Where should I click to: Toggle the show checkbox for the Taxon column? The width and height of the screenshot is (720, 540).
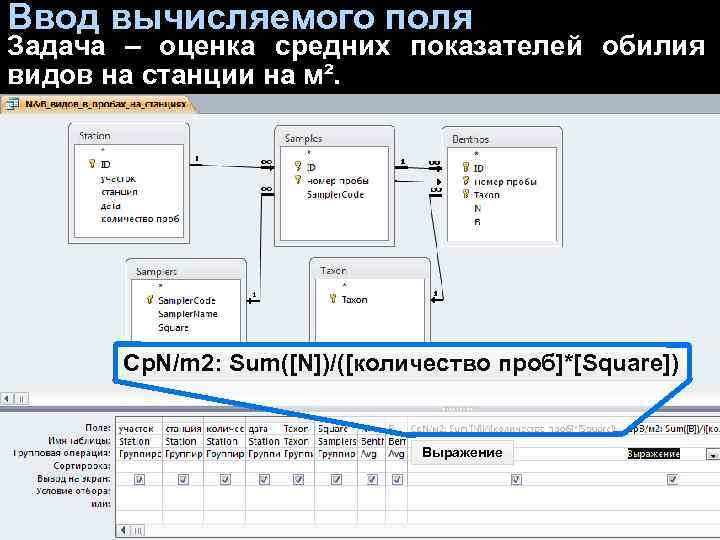tap(298, 479)
